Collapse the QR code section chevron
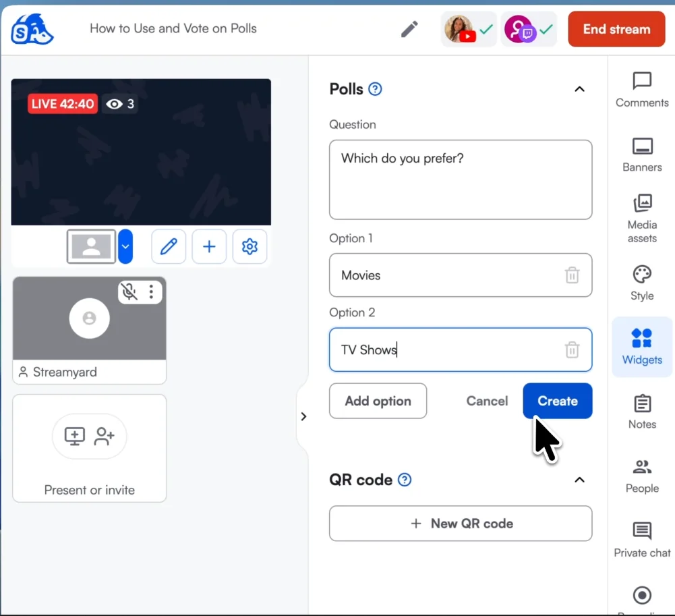675x616 pixels. pyautogui.click(x=579, y=480)
